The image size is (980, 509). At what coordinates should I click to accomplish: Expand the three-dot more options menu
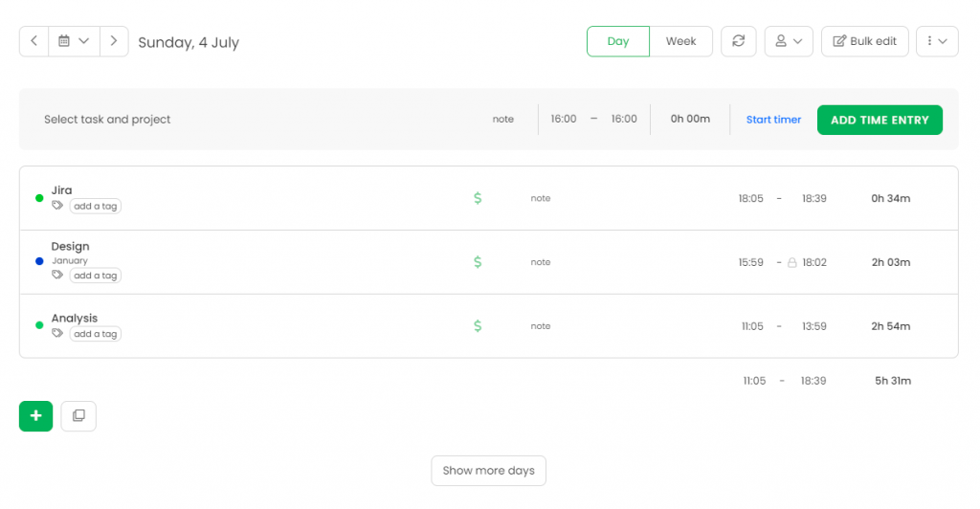[x=936, y=41]
